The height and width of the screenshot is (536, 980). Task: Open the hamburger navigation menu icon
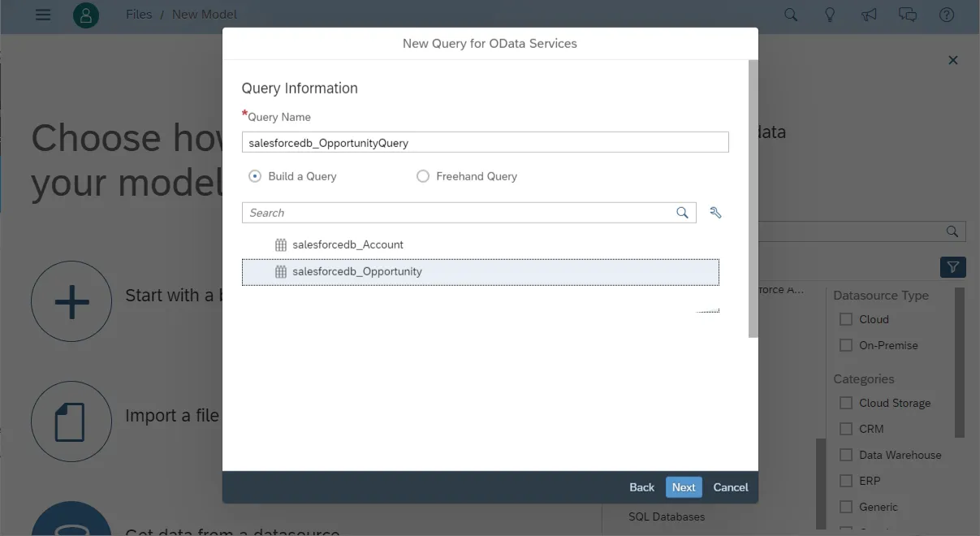tap(43, 14)
